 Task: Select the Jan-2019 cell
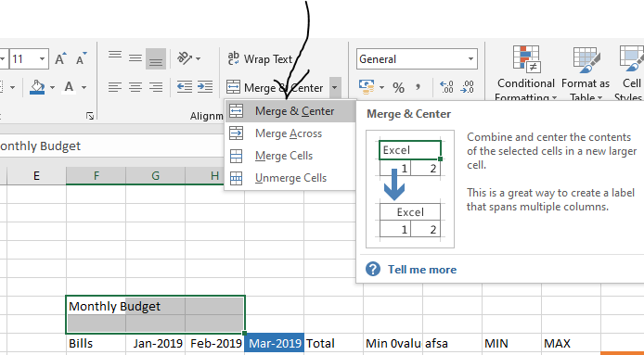click(x=155, y=344)
